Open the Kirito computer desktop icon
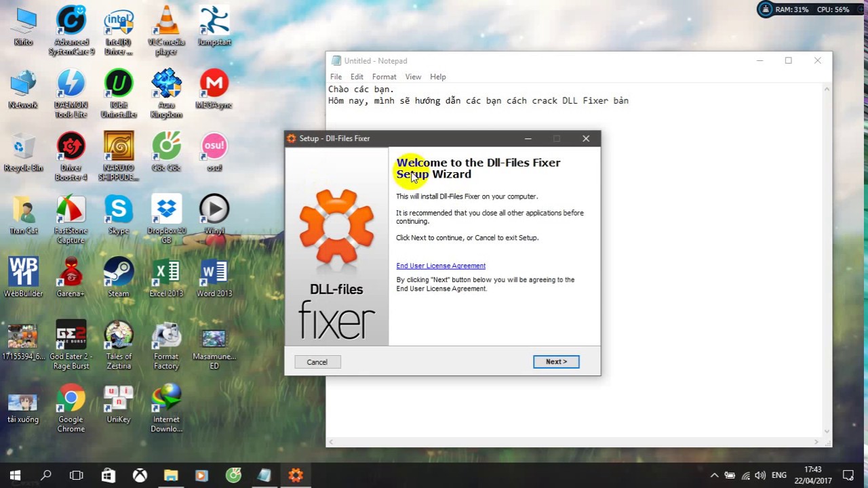The image size is (868, 488). click(x=23, y=26)
